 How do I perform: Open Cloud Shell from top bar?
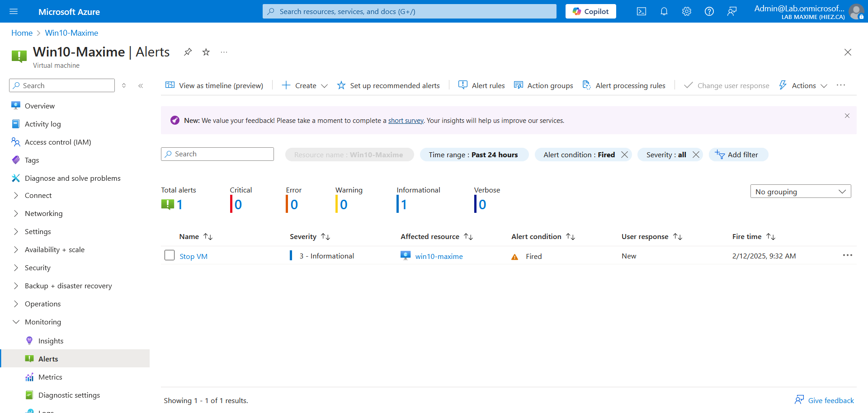point(641,11)
